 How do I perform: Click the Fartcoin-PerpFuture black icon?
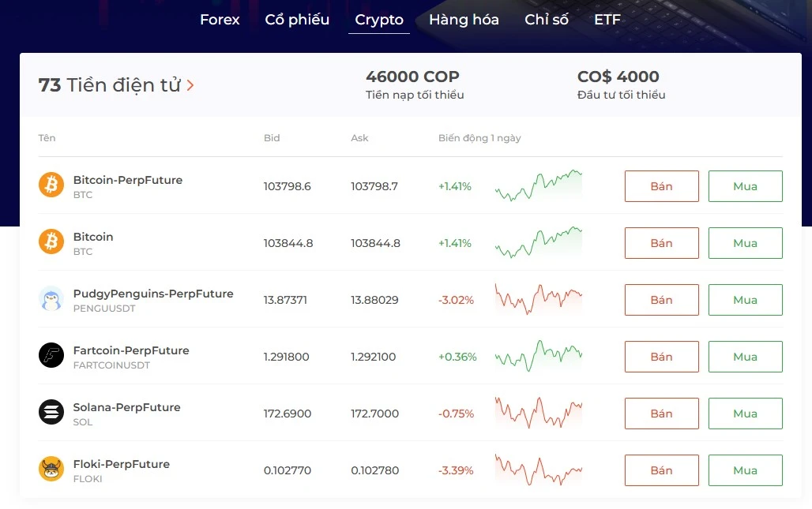click(x=51, y=356)
